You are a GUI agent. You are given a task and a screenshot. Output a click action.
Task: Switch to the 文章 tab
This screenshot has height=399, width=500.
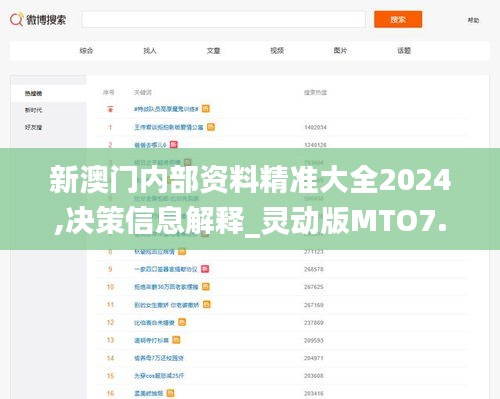(213, 51)
